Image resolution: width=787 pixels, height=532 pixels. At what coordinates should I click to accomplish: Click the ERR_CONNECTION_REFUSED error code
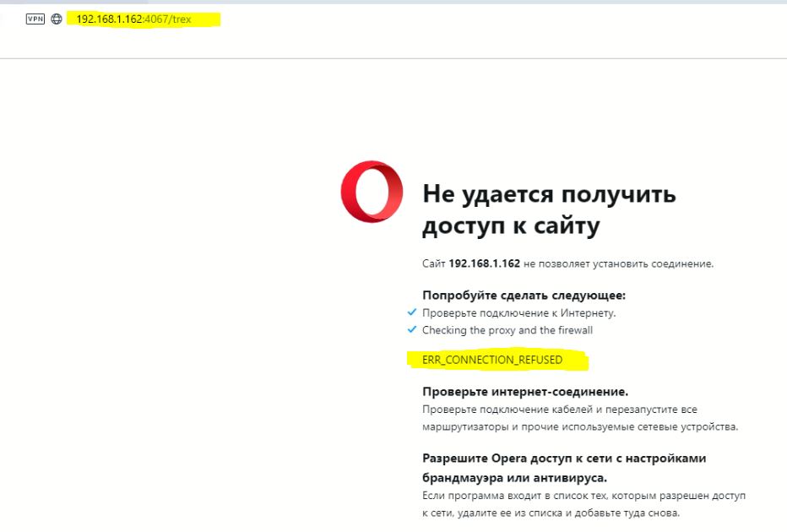click(x=491, y=360)
